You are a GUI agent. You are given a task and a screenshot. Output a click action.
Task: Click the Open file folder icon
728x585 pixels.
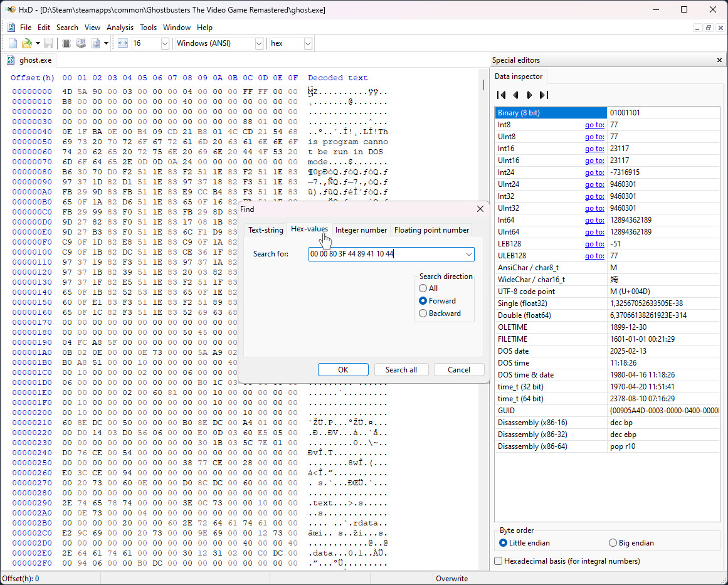(27, 43)
